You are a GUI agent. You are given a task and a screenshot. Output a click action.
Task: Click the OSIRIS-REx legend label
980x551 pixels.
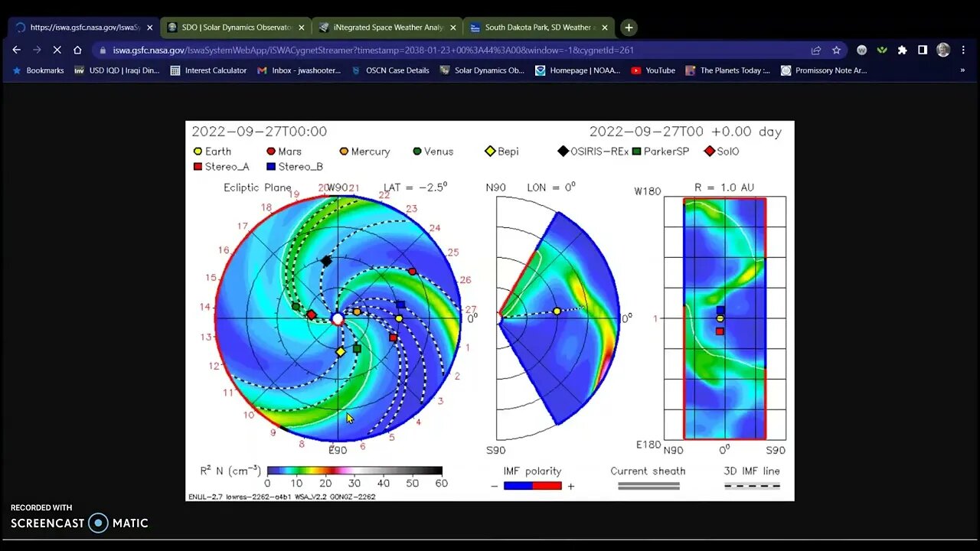pyautogui.click(x=599, y=152)
